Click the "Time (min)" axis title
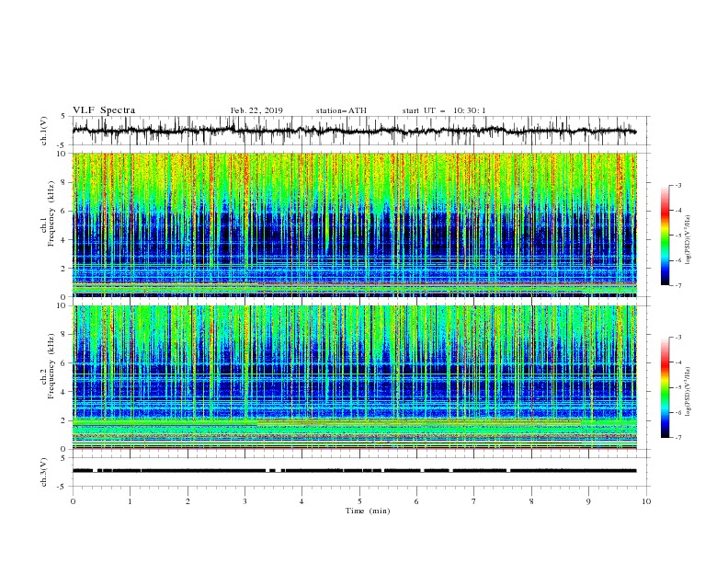728x563 pixels. [368, 511]
